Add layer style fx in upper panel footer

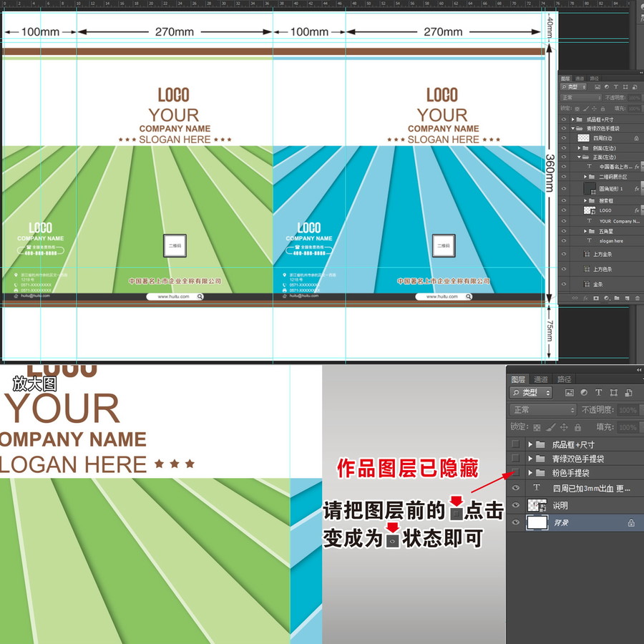tap(585, 298)
